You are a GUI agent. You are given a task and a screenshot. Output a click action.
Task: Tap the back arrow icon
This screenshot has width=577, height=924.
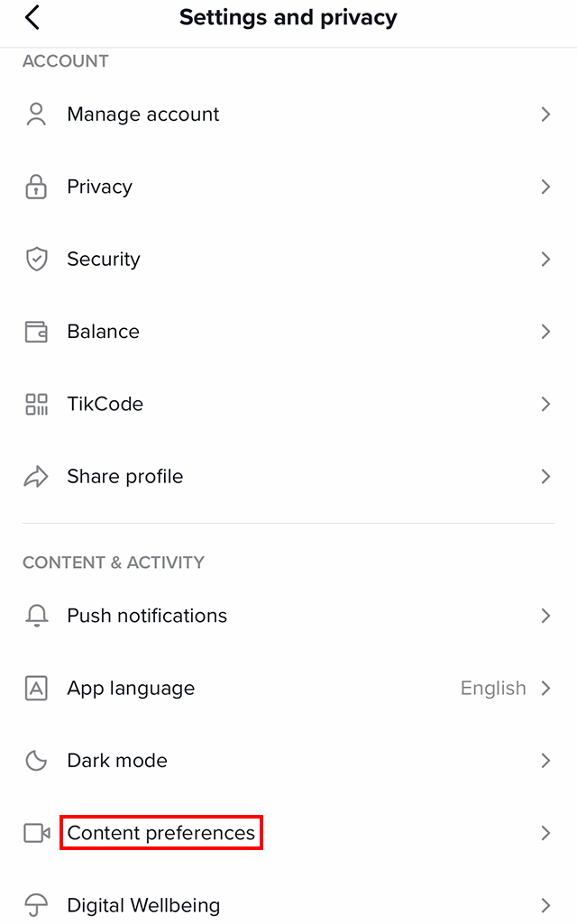[33, 17]
